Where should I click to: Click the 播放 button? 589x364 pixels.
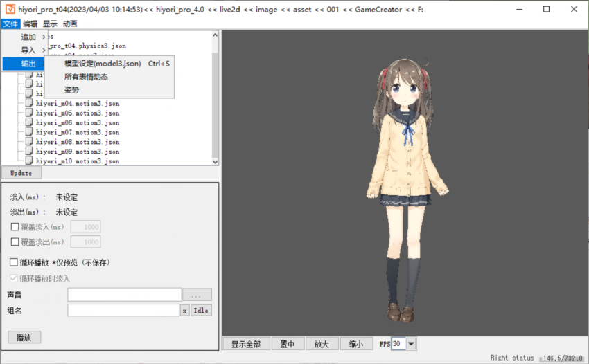point(24,337)
